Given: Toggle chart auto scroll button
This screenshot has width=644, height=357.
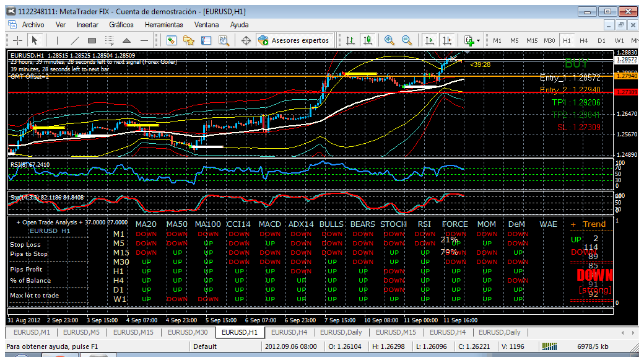Looking at the screenshot, I should (430, 40).
